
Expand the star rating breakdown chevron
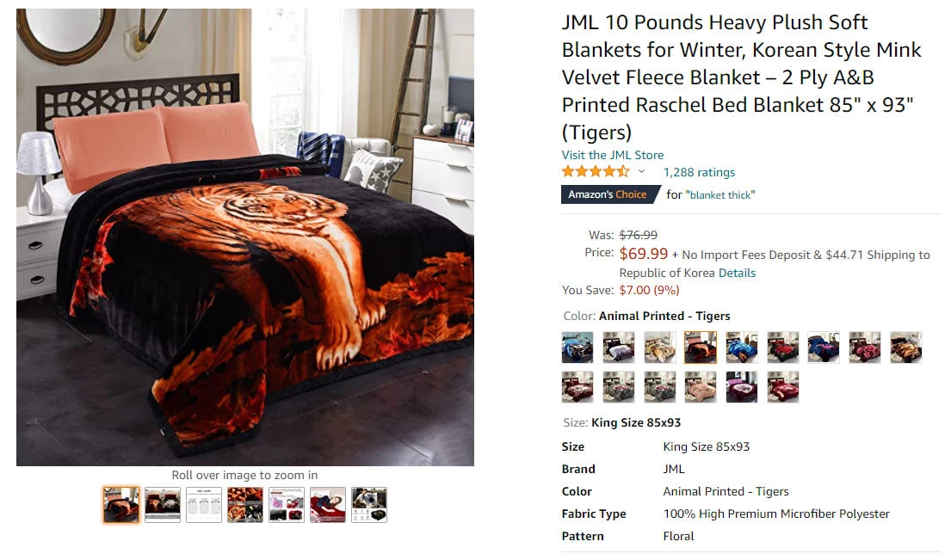tap(641, 172)
